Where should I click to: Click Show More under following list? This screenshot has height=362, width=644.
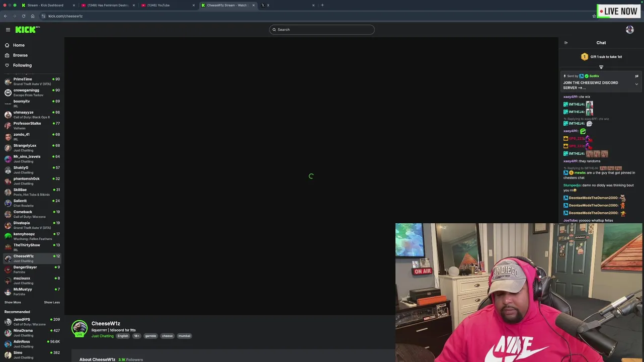point(13,302)
